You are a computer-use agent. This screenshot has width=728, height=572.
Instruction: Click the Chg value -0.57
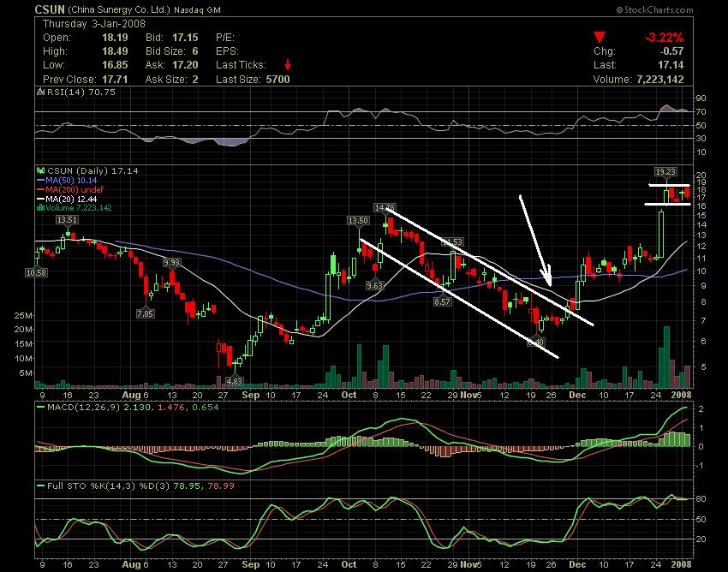point(671,51)
